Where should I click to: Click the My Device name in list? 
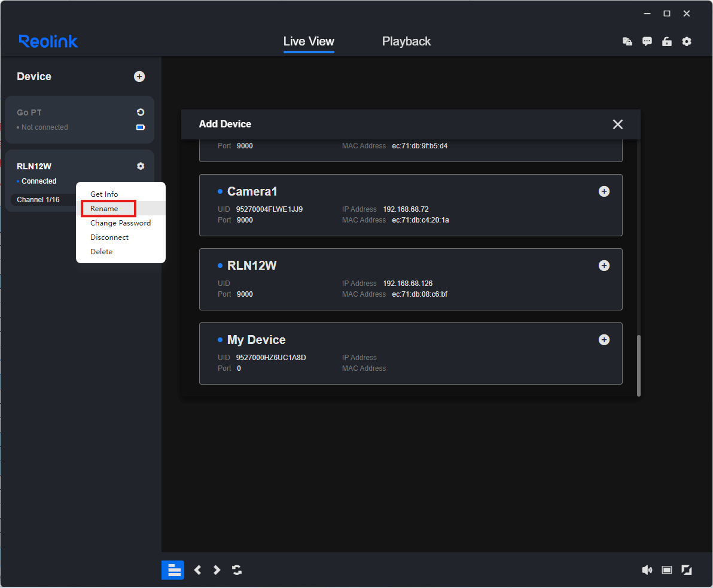click(257, 340)
